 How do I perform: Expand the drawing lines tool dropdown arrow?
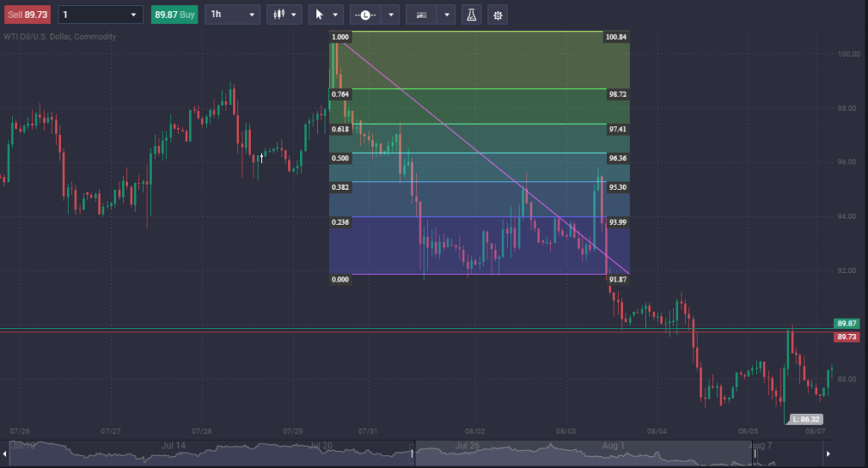point(446,14)
